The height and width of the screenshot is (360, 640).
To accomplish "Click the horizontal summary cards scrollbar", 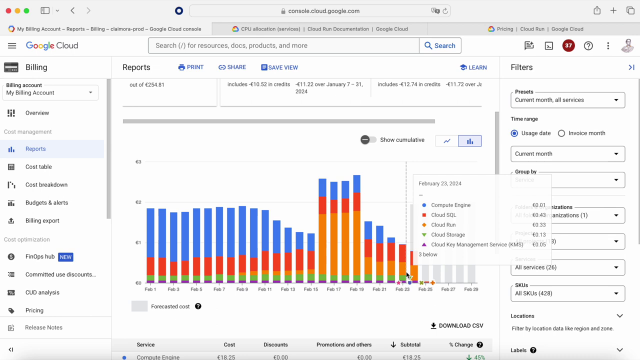I will 279,121.
